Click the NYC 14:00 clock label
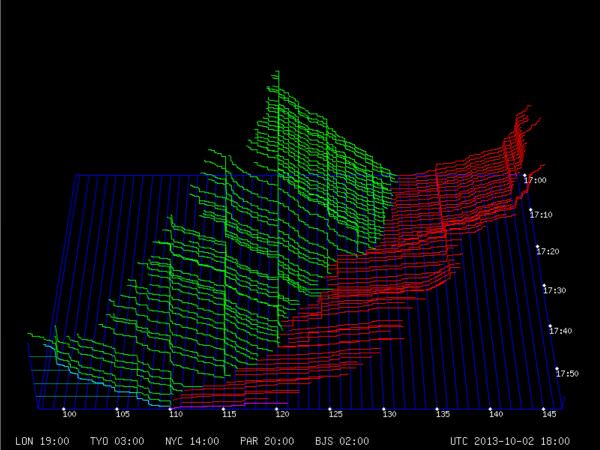The height and width of the screenshot is (450, 600). coord(192,441)
